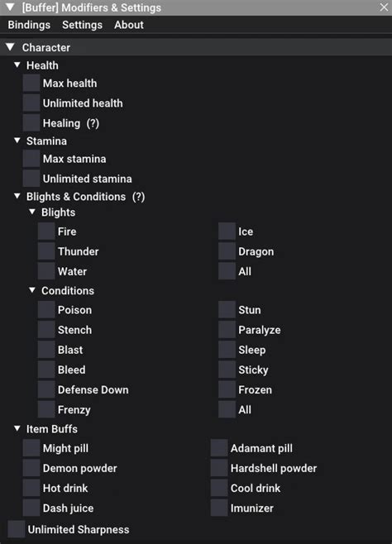Toggle the Defense Down checkbox
This screenshot has width=392, height=544.
click(x=46, y=389)
